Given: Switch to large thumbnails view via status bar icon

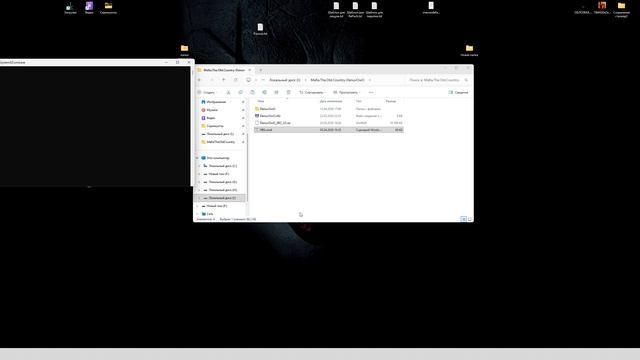Looking at the screenshot, I should pyautogui.click(x=470, y=219).
